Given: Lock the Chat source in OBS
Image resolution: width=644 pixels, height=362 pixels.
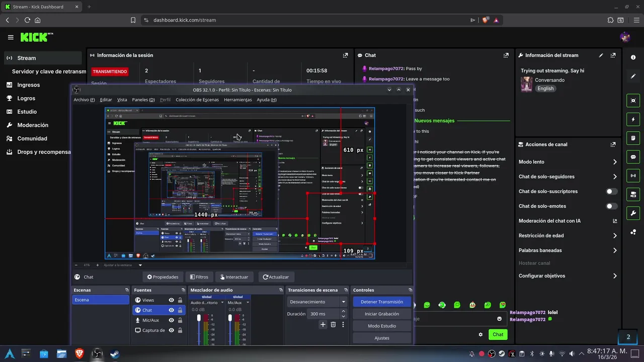Looking at the screenshot, I should click(180, 310).
